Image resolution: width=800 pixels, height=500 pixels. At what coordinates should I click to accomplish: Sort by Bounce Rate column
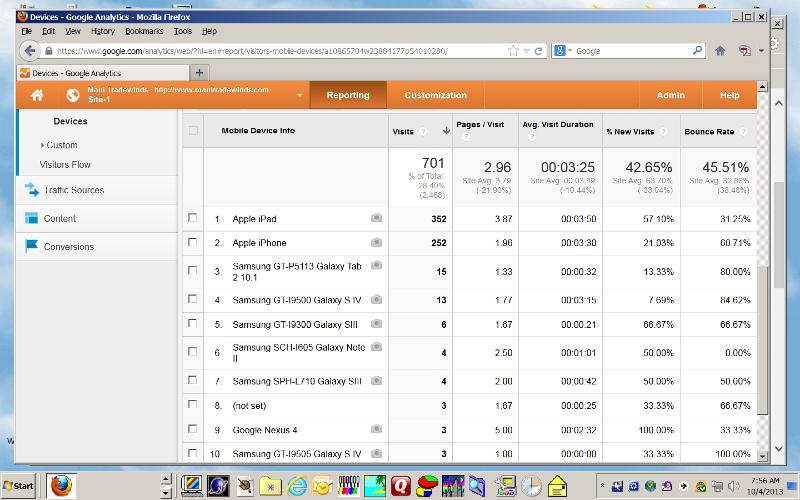(x=709, y=132)
